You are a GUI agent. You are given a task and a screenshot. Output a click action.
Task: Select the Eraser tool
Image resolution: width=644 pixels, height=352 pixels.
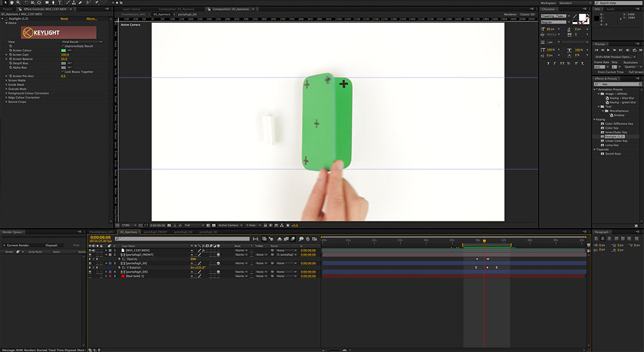point(80,3)
